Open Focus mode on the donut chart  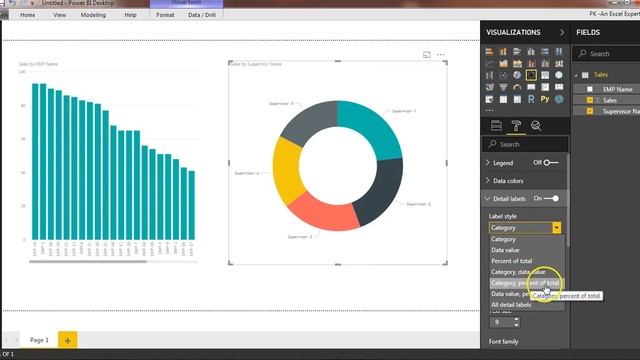[x=427, y=54]
